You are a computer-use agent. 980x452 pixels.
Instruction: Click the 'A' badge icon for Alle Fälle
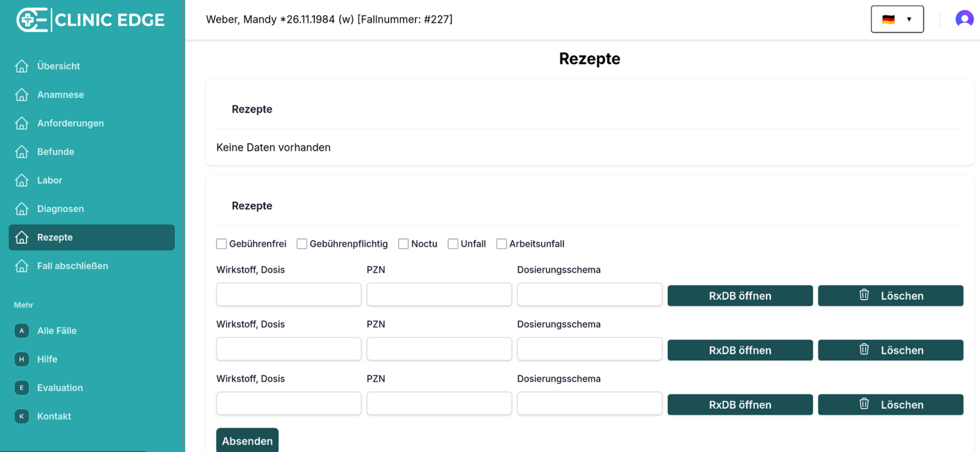22,331
